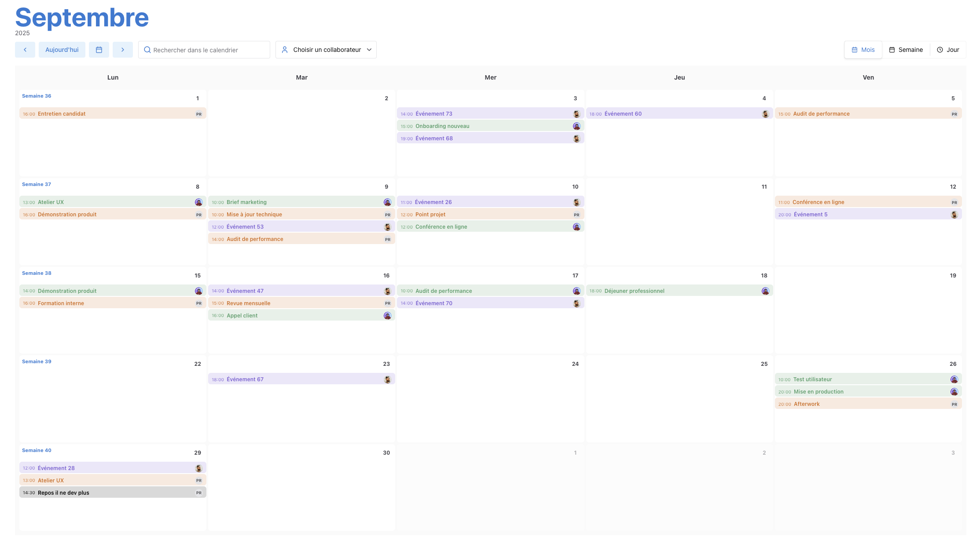
Task: Go to the next month with right chevron
Action: 123,50
